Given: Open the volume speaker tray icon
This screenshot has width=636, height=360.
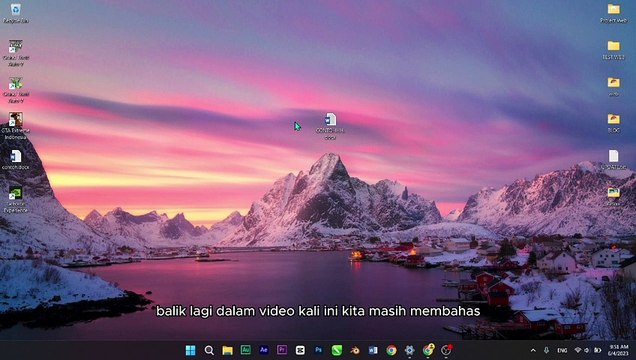Looking at the screenshot, I should point(587,350).
